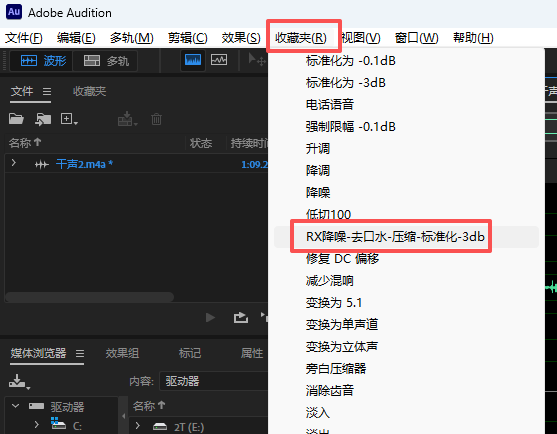Click the files panel horizontal scrollbar
The height and width of the screenshot is (434, 557).
pyautogui.click(x=90, y=297)
